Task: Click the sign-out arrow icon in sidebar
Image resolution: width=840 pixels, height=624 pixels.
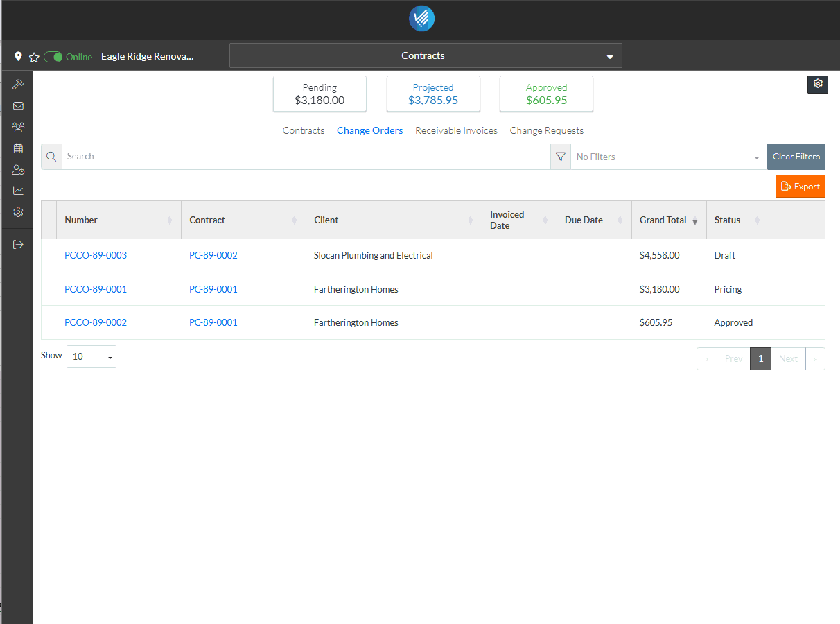Action: (x=19, y=244)
